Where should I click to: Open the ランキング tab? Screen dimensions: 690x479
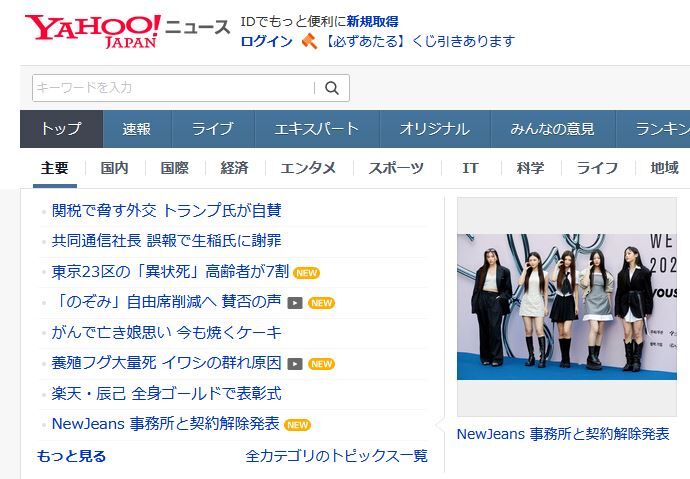tap(653, 129)
